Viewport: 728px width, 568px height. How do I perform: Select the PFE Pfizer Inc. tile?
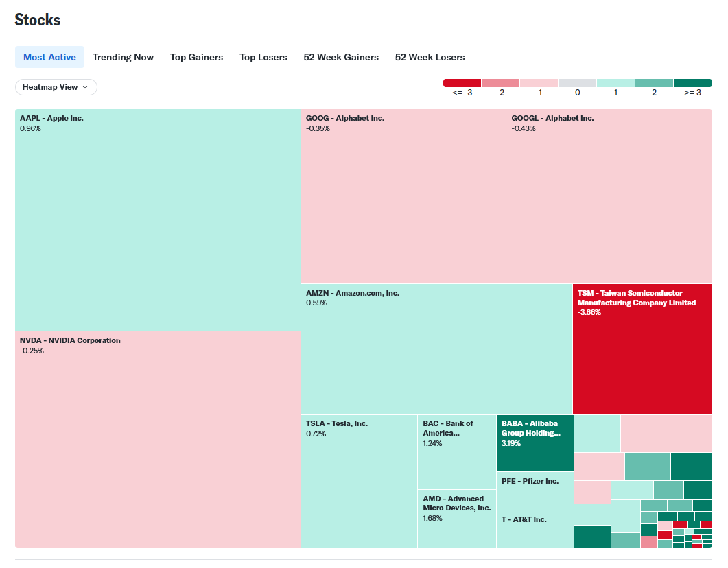[x=535, y=491]
